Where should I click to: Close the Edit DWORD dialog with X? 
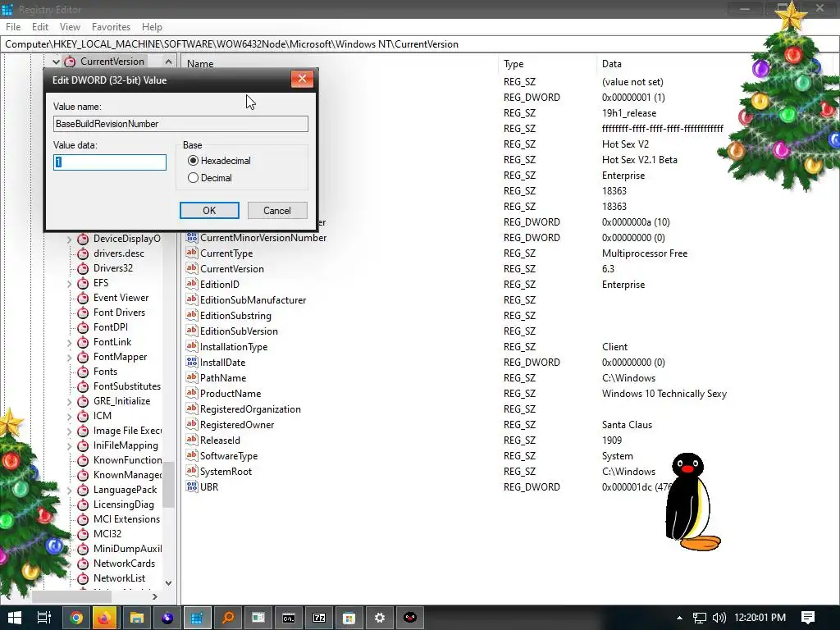(302, 80)
